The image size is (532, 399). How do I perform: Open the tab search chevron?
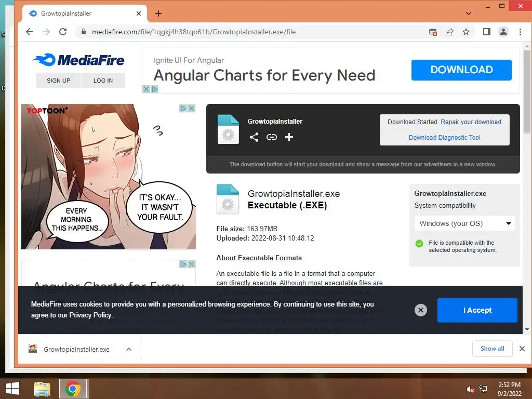pyautogui.click(x=469, y=14)
